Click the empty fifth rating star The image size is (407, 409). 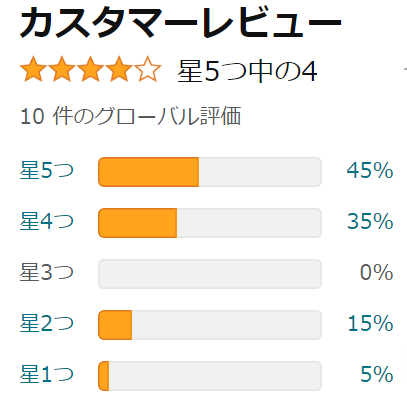point(148,69)
